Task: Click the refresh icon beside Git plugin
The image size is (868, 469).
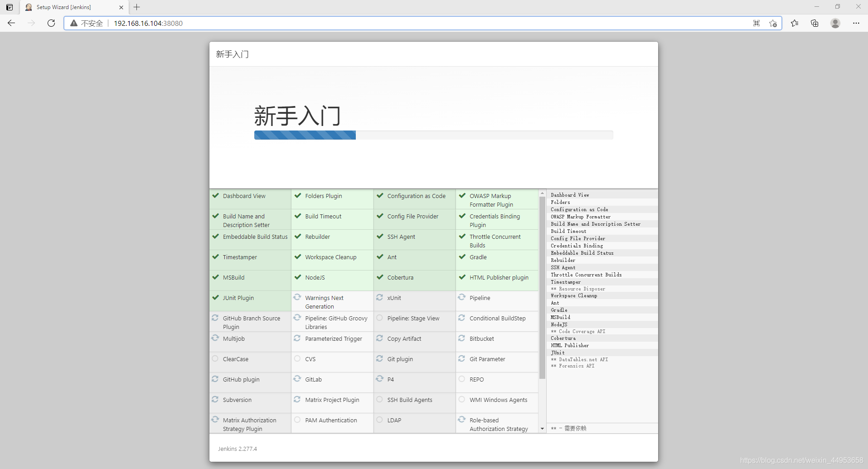Action: coord(380,358)
